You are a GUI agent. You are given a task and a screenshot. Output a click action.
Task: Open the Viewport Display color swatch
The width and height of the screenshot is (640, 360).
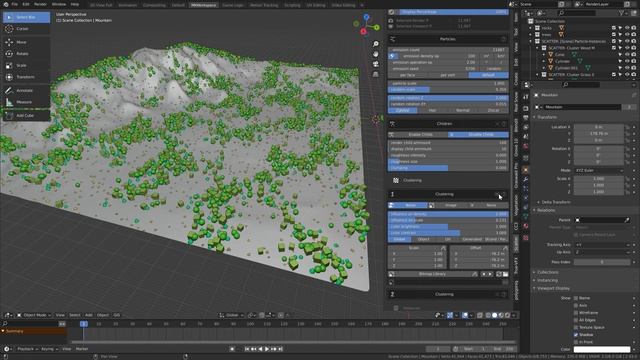pyautogui.click(x=602, y=349)
